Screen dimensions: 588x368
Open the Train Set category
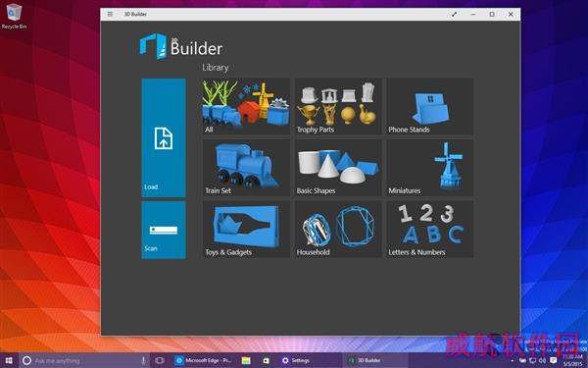coord(246,168)
